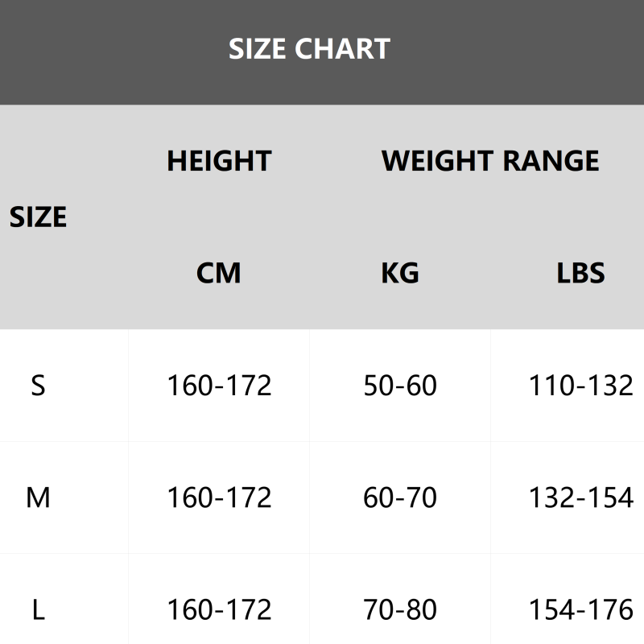This screenshot has width=644, height=644.
Task: Click the SIZE CHART title text
Action: [309, 49]
